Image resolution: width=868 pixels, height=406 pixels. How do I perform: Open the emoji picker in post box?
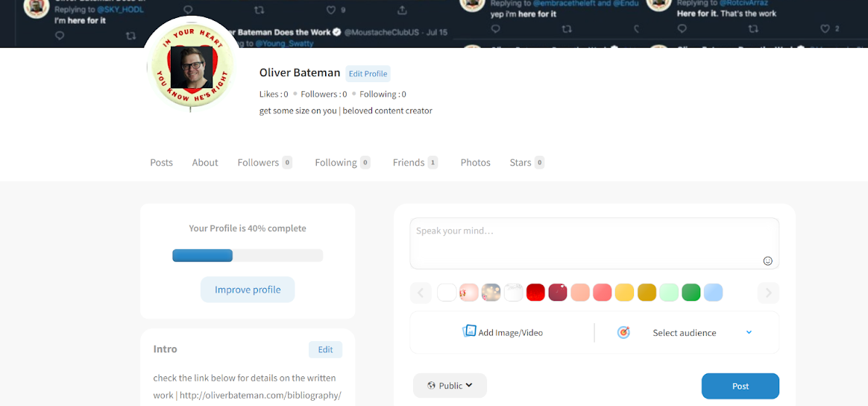click(x=767, y=261)
